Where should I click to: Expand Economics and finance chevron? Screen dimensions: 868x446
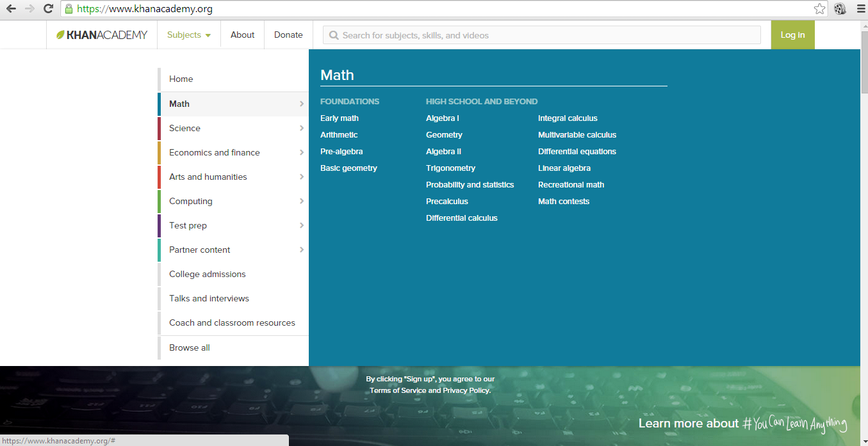pos(301,152)
